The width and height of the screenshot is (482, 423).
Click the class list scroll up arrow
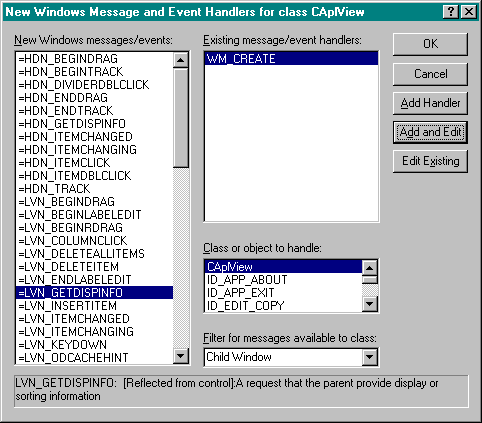point(370,268)
